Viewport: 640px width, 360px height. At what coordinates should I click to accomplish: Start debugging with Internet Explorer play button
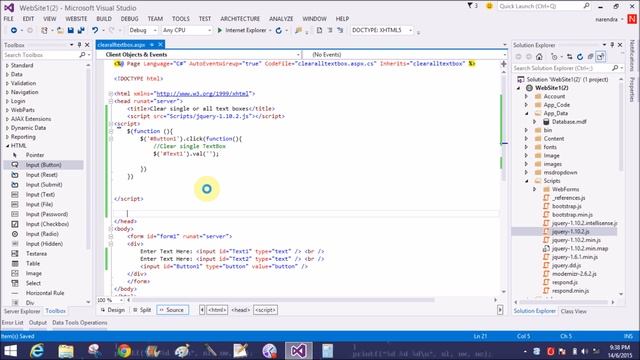pyautogui.click(x=220, y=30)
